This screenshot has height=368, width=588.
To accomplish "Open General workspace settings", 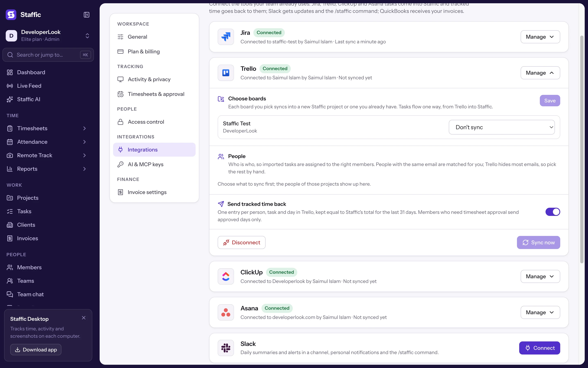I will coord(154,37).
